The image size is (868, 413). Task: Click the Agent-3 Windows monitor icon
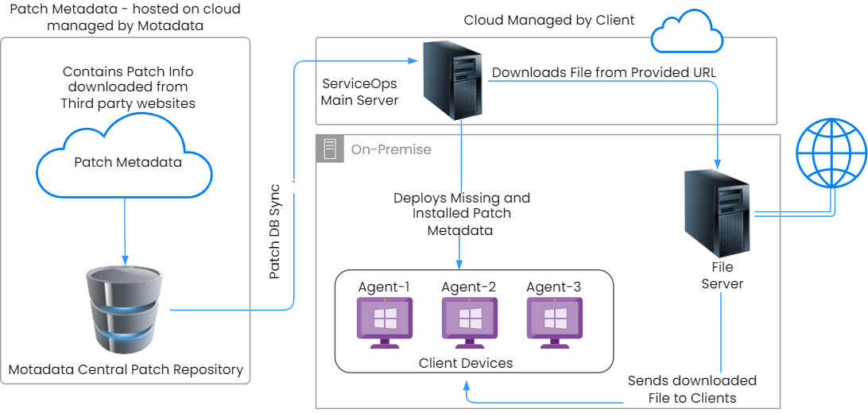554,323
